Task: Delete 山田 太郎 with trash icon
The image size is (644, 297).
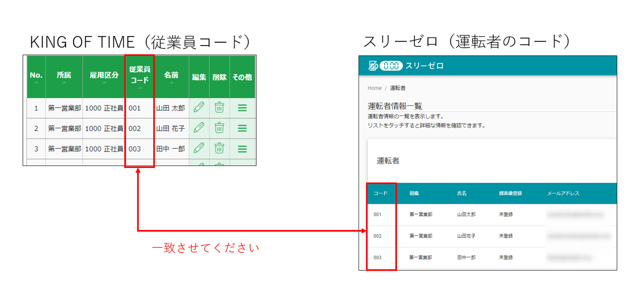Action: 219,107
